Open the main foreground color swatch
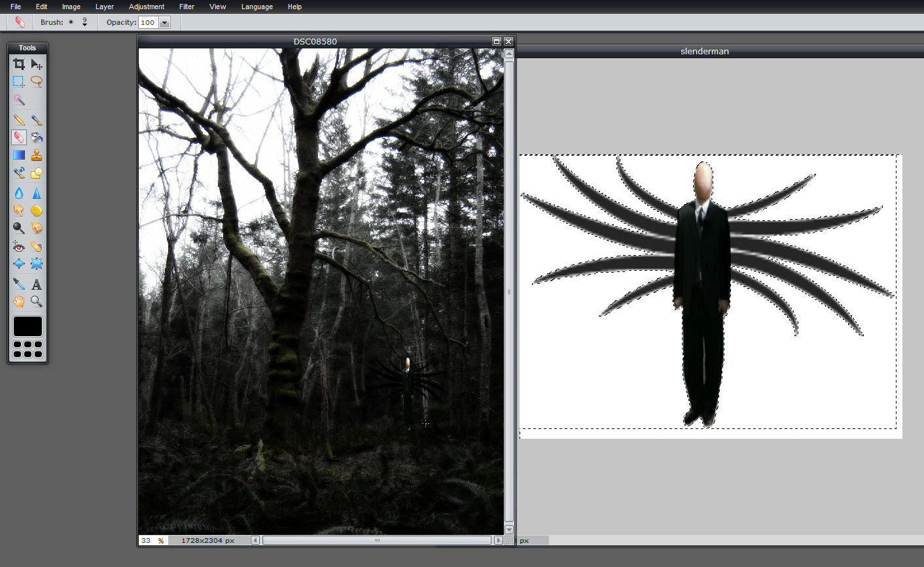The height and width of the screenshot is (567, 924). tap(27, 326)
